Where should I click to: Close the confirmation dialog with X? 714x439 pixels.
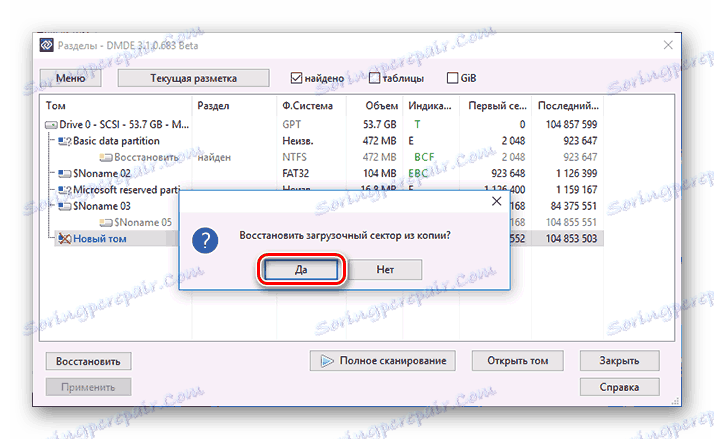click(497, 201)
